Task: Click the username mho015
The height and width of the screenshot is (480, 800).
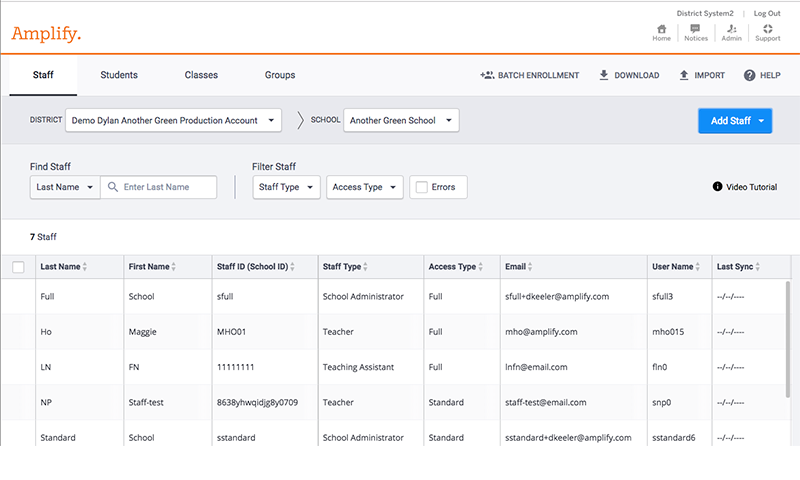Action: click(x=668, y=332)
